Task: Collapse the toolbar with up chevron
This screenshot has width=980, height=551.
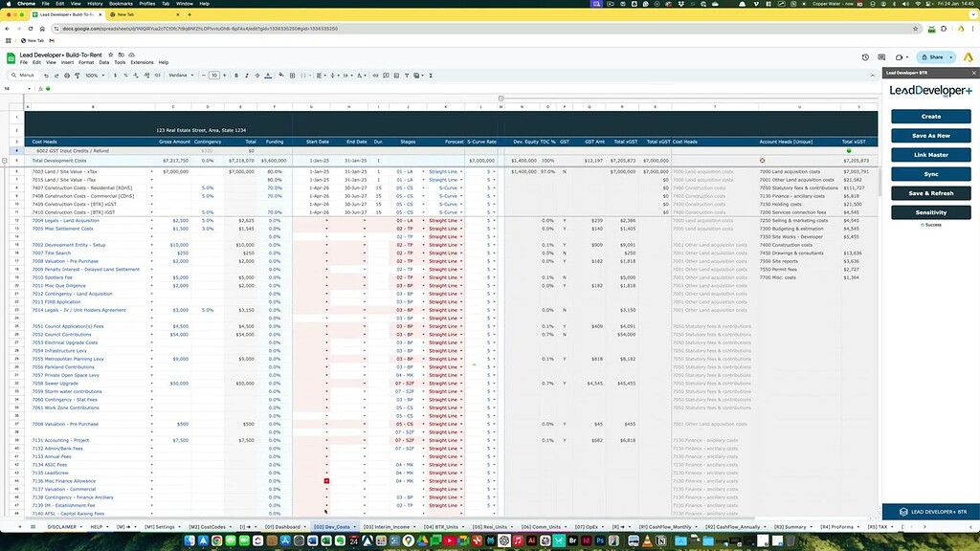Action: pos(873,76)
